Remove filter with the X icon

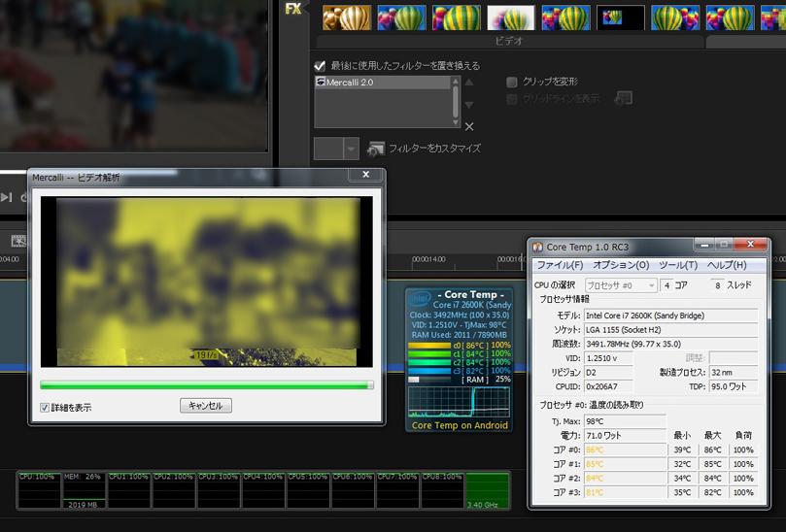pyautogui.click(x=469, y=127)
